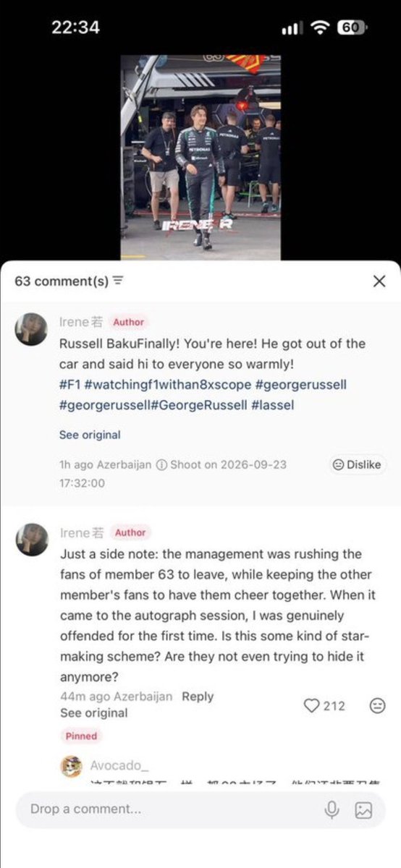The image size is (401, 868).
Task: Open the #watchingf1withan8xscope hashtag
Action: point(167,385)
